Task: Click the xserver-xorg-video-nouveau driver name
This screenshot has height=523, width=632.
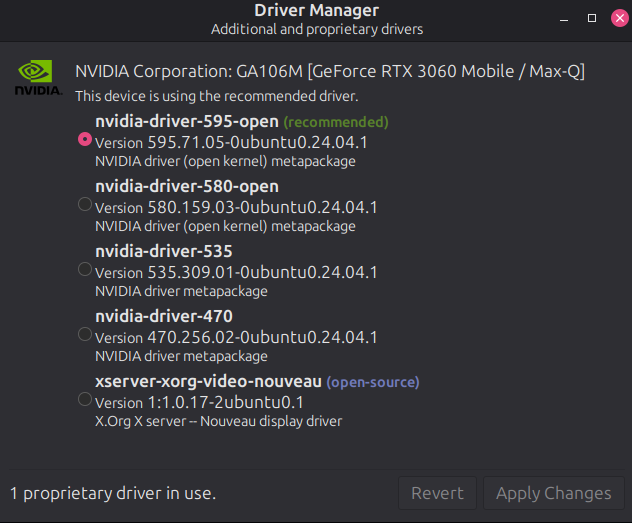Action: (208, 381)
